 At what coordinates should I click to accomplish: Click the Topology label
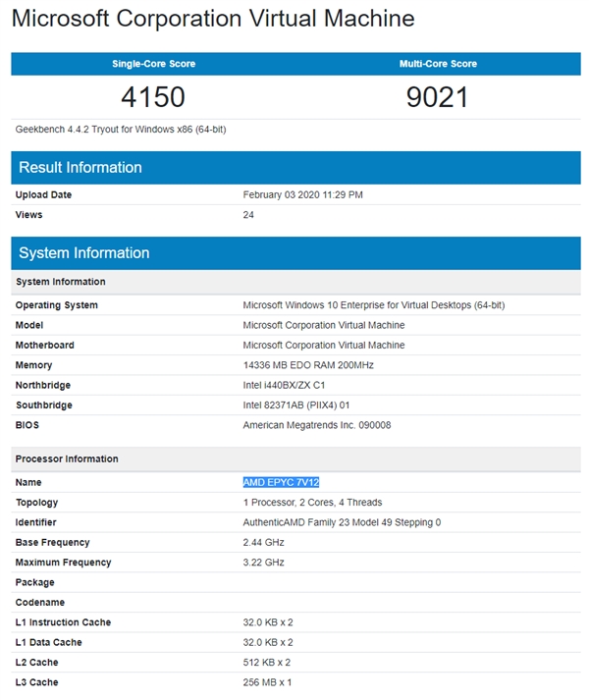point(36,503)
